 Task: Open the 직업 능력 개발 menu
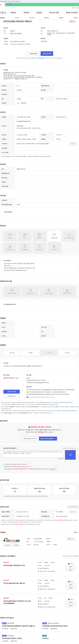coord(54,13)
